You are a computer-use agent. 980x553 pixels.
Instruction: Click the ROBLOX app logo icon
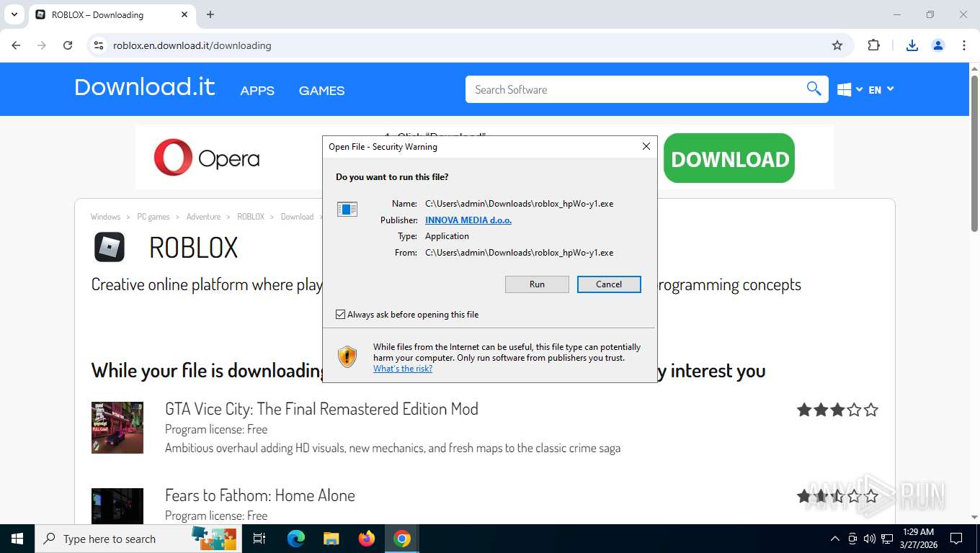[110, 247]
